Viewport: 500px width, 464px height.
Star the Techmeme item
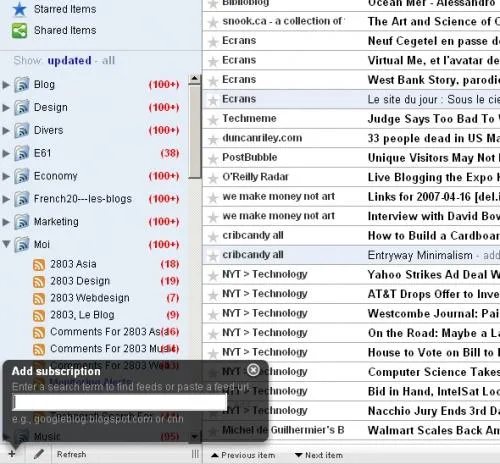click(x=213, y=120)
